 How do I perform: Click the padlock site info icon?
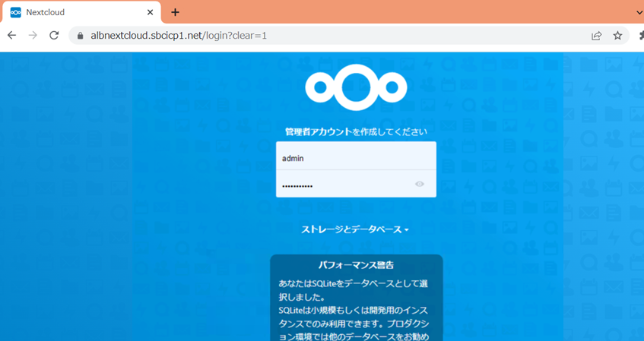click(x=80, y=36)
